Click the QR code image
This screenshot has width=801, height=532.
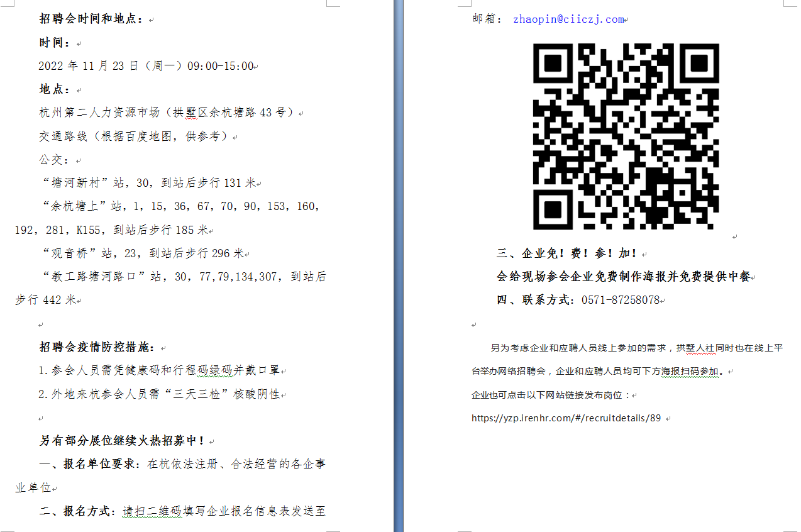[626, 136]
